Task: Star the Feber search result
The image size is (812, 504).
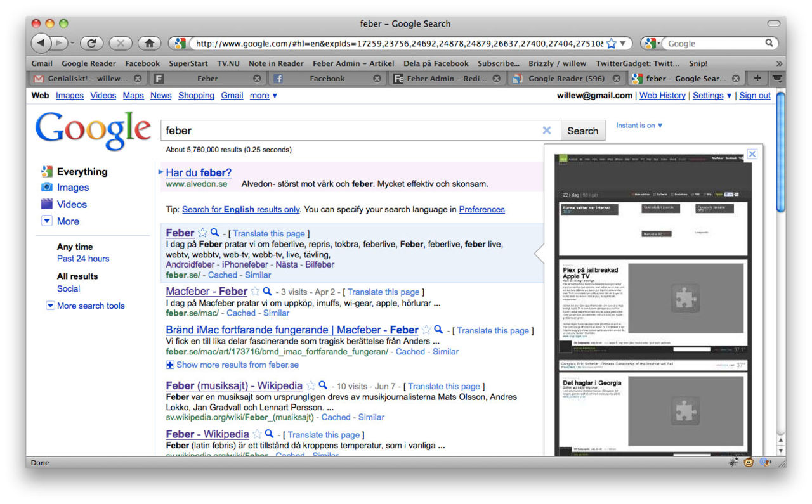Action: (x=202, y=233)
